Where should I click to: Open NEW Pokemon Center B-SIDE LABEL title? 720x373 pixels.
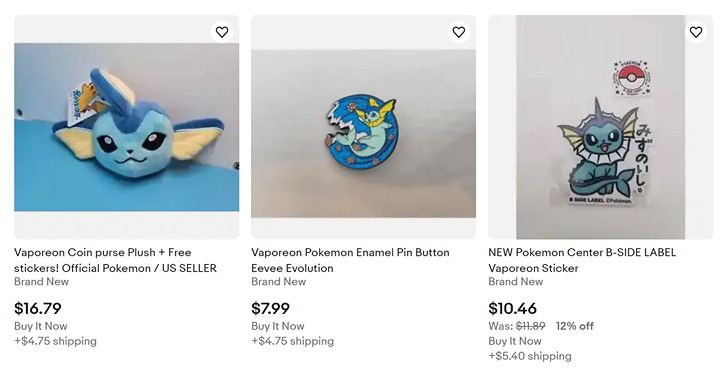tap(582, 260)
